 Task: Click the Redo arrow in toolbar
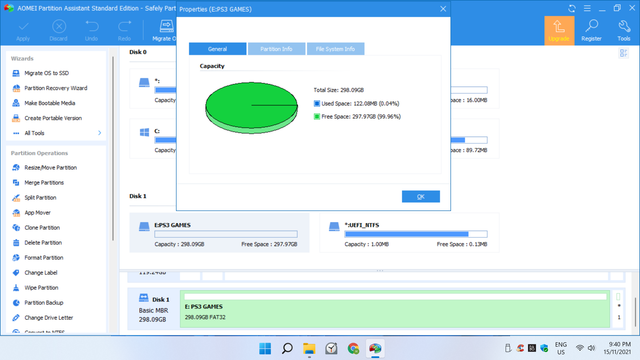(x=124, y=27)
